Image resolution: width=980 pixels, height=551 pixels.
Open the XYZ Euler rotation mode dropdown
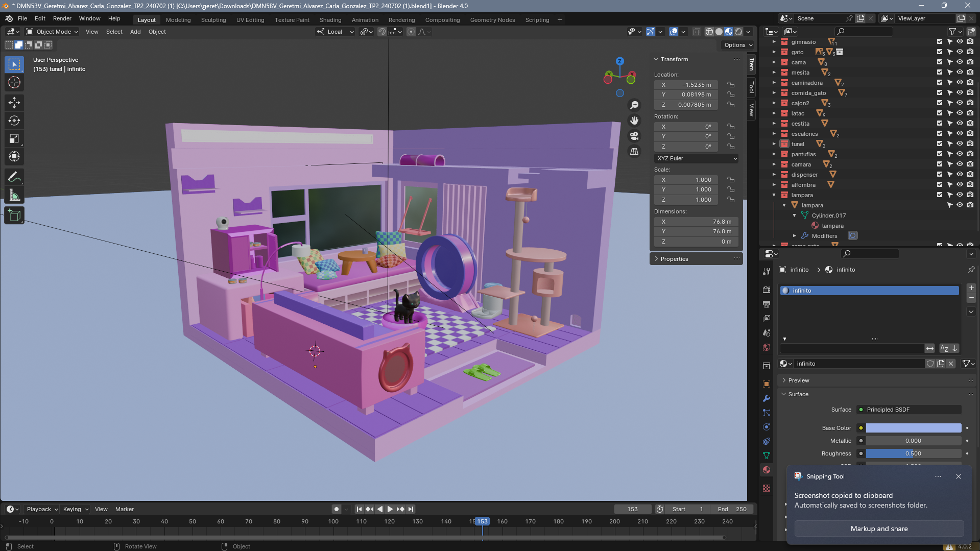(x=697, y=158)
